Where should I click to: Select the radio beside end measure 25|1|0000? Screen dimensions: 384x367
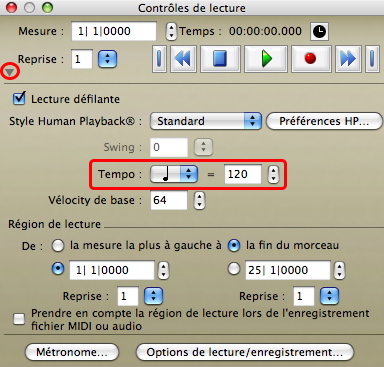click(234, 269)
